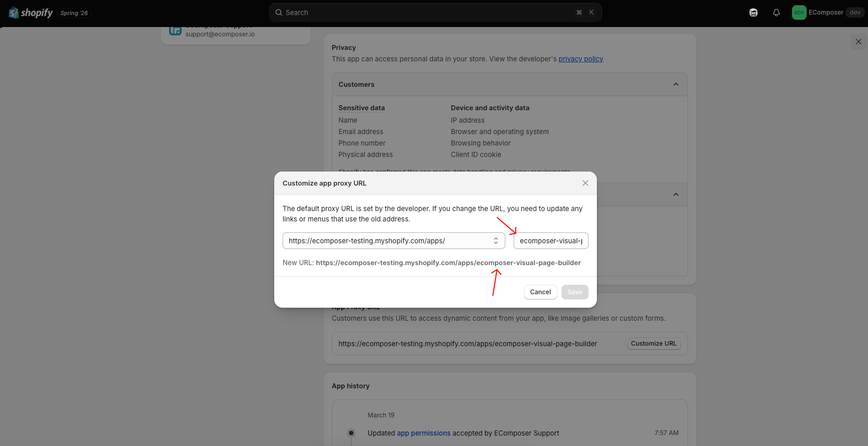
Task: Select the Browser and operating system entry
Action: 500,132
